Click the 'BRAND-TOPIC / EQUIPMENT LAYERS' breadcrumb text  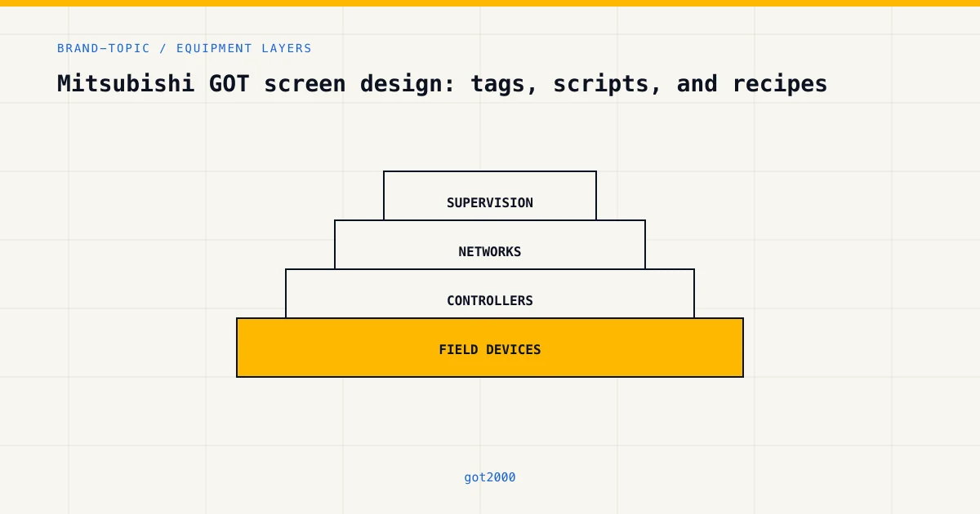click(185, 48)
